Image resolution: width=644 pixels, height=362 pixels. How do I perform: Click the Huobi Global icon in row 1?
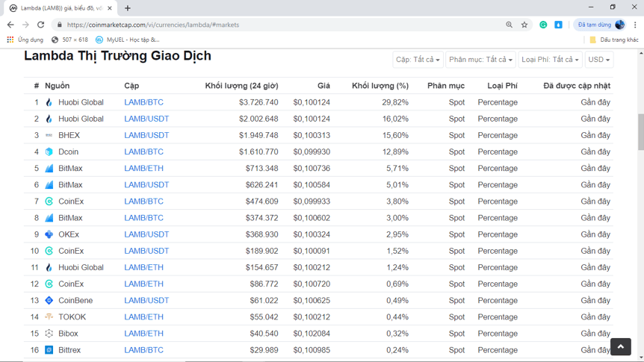49,102
